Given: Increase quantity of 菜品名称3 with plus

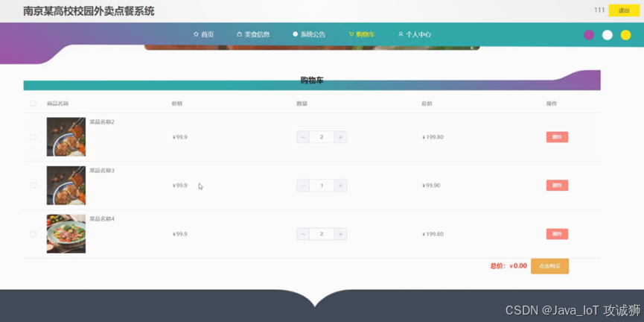Looking at the screenshot, I should point(340,186).
